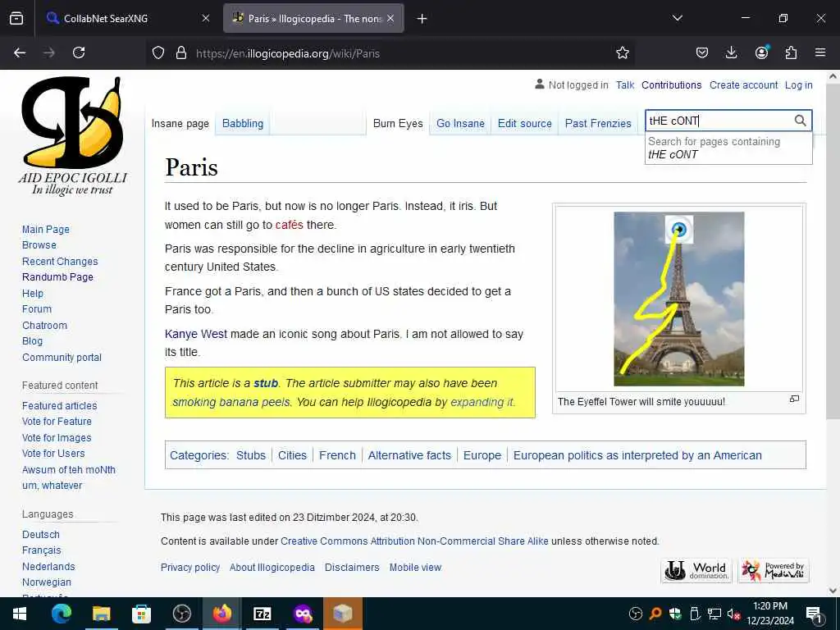The image size is (840, 630).
Task: Open the Past Frenzies tab
Action: pyautogui.click(x=598, y=123)
